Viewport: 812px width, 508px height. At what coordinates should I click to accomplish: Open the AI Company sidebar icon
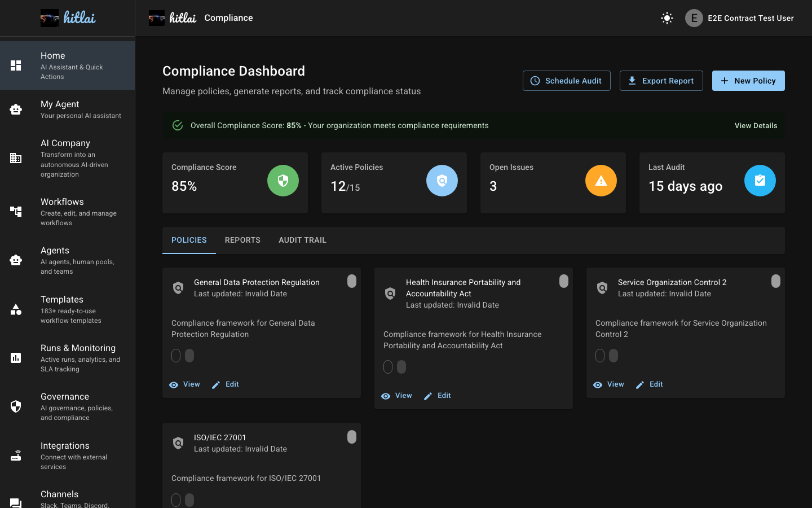point(16,158)
